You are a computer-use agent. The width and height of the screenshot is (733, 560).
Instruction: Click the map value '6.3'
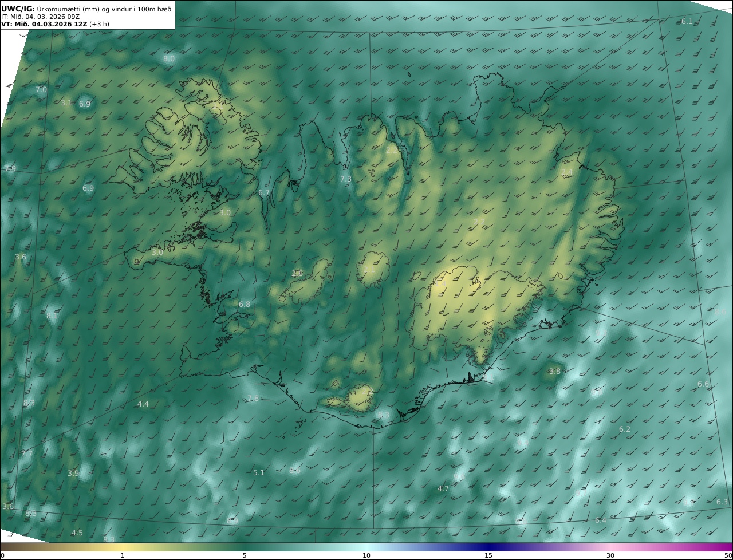pos(722,502)
